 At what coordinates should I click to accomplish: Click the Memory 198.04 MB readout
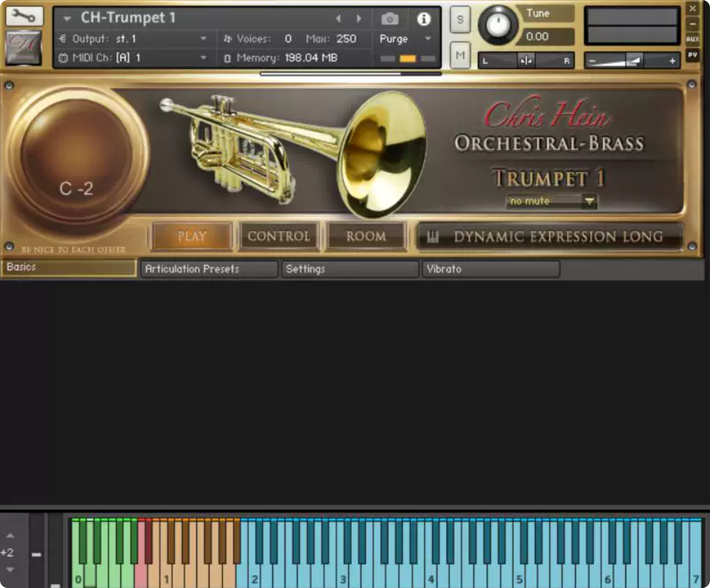point(311,58)
